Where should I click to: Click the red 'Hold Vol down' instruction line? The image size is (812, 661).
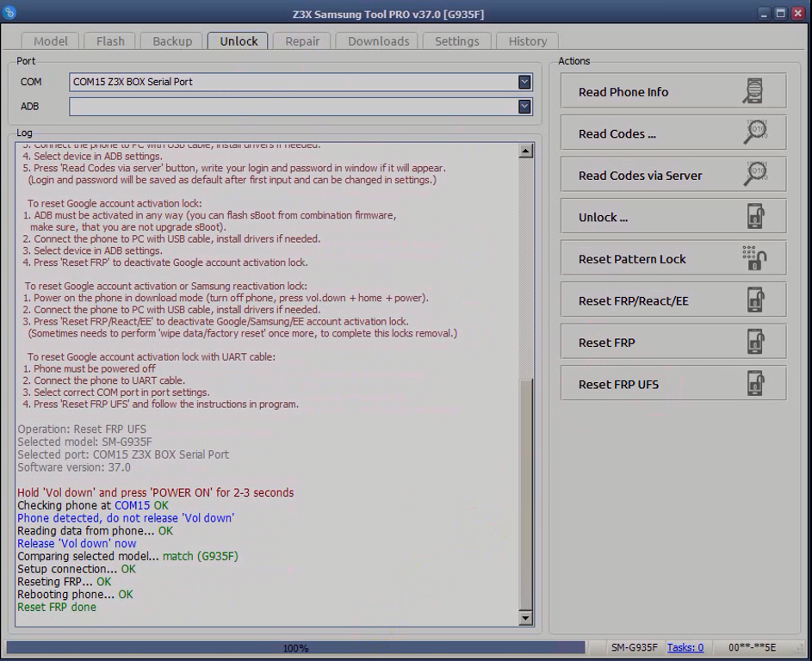[155, 492]
